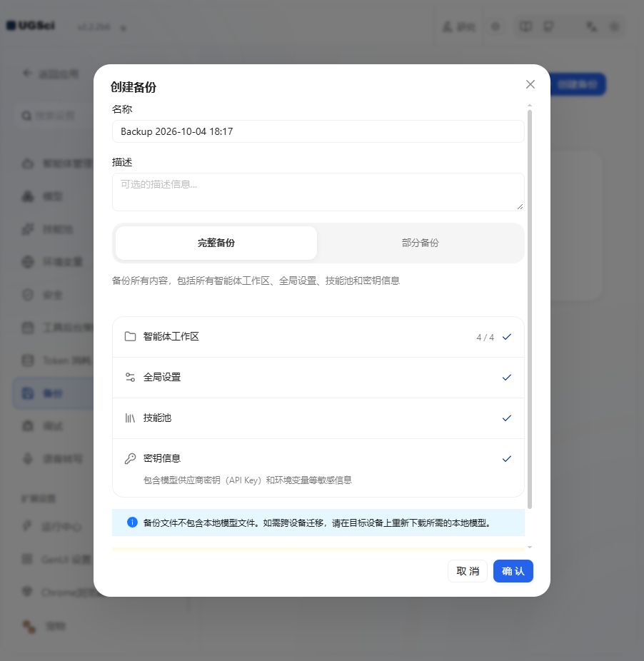Toggle the 密钥信息 checkmark
This screenshot has height=661, width=644.
(x=506, y=459)
